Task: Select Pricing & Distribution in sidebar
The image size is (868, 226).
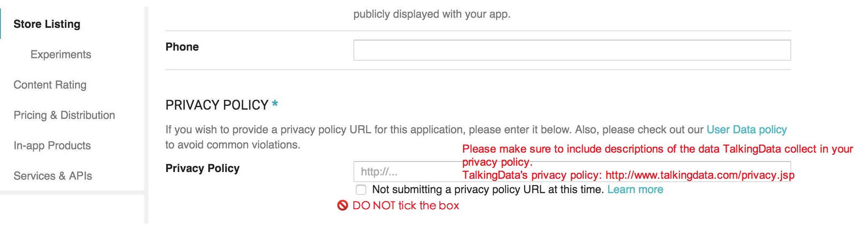Action: [x=64, y=115]
